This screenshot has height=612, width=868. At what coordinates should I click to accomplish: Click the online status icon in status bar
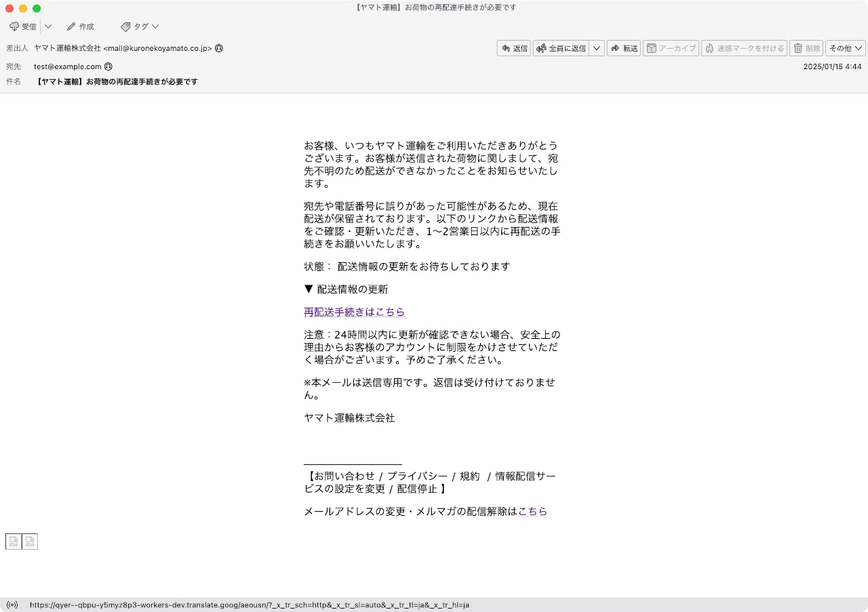pos(12,605)
